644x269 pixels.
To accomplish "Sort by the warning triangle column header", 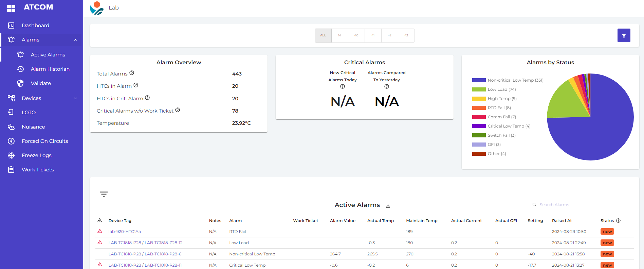I will click(100, 221).
